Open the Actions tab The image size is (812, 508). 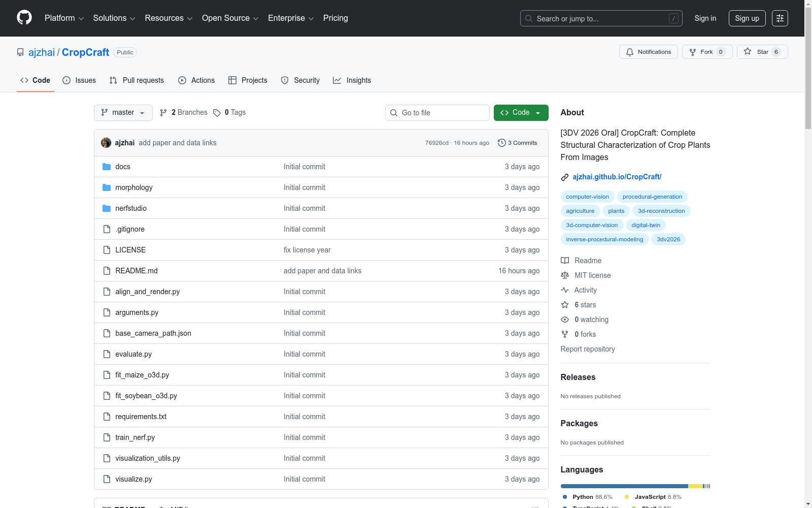pyautogui.click(x=196, y=80)
